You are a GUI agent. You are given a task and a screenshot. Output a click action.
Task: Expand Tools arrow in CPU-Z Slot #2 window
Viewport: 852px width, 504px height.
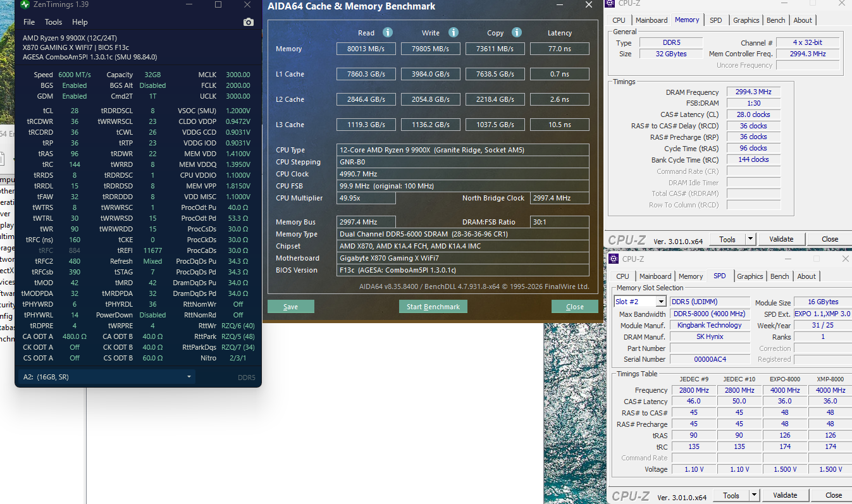pos(755,495)
